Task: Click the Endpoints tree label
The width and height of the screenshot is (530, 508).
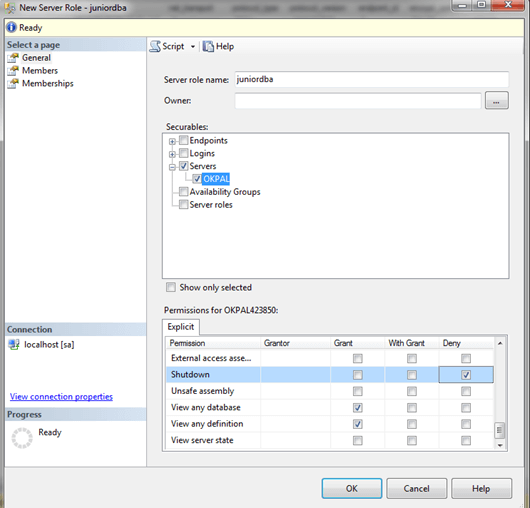Action: click(208, 140)
